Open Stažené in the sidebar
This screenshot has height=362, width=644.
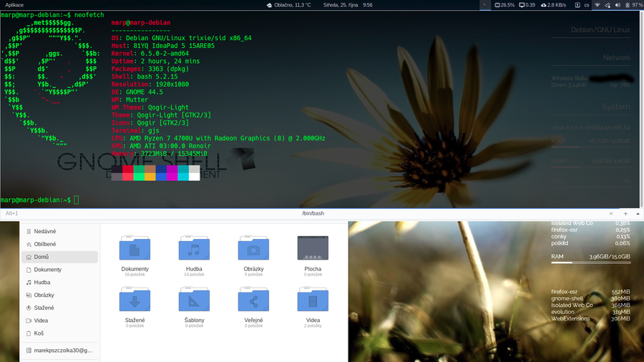coord(59,308)
